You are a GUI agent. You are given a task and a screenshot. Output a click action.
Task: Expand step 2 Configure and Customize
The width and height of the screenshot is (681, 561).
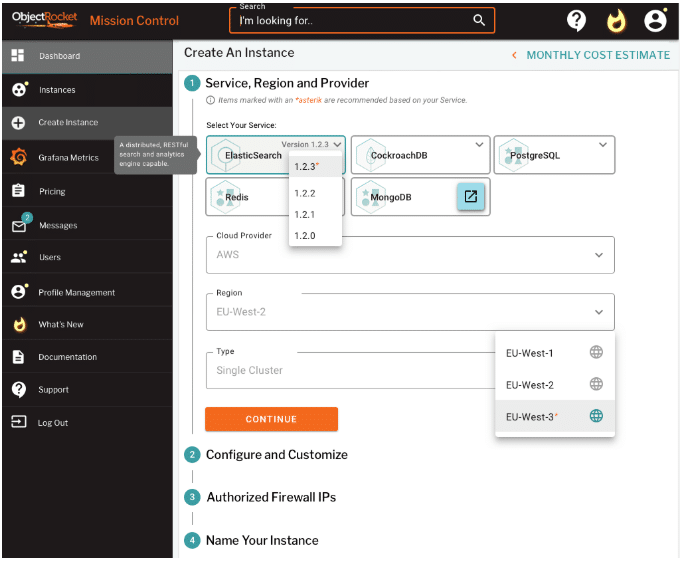[266, 455]
